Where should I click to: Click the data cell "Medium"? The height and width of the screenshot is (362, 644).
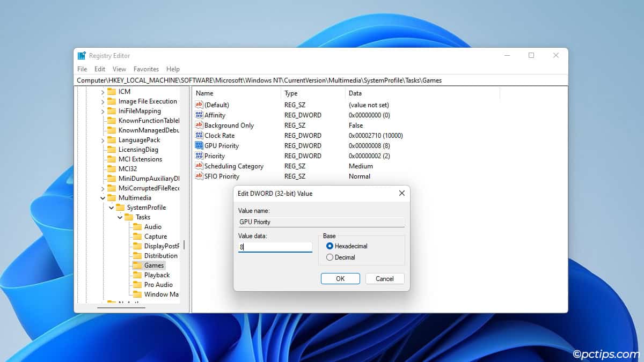(x=361, y=166)
